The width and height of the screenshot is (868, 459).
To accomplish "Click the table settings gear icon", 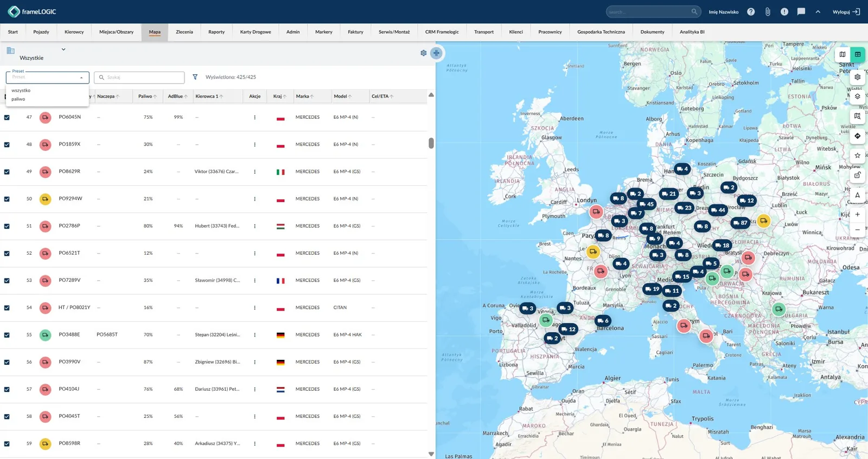I will [424, 53].
